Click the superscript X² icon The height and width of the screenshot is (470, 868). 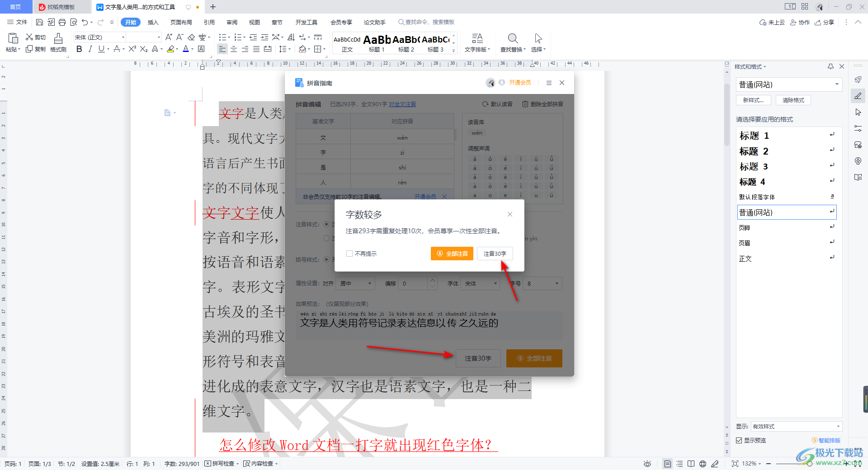132,49
